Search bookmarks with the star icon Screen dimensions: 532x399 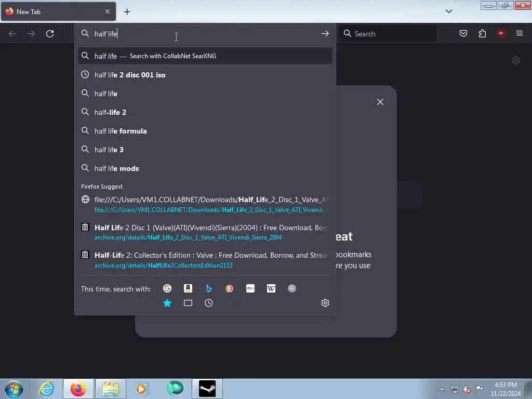[167, 303]
